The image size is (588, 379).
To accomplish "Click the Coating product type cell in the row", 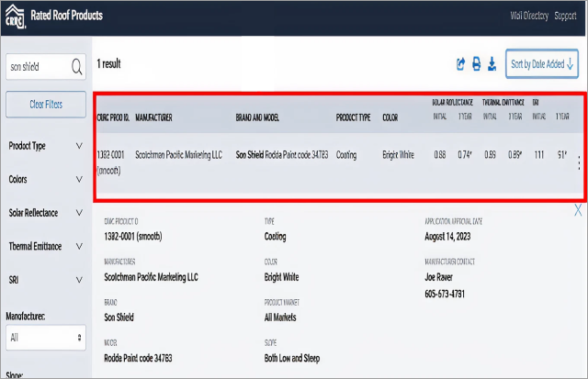I will [x=346, y=155].
